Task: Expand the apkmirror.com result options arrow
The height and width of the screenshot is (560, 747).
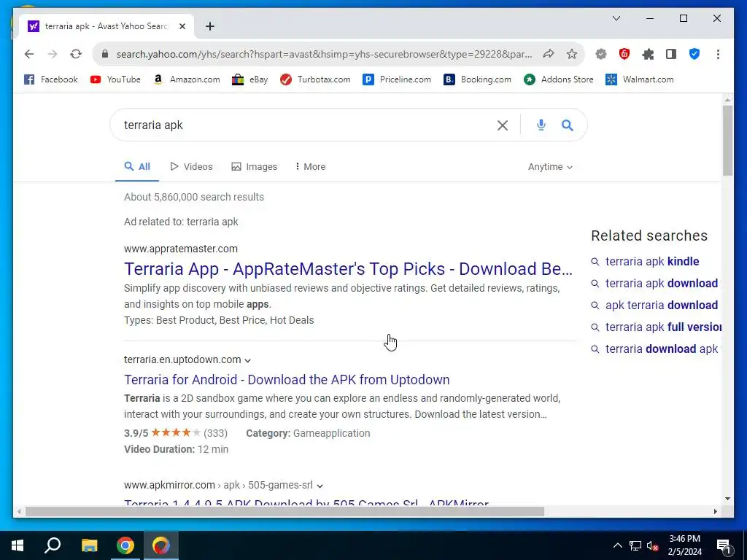Action: [320, 486]
